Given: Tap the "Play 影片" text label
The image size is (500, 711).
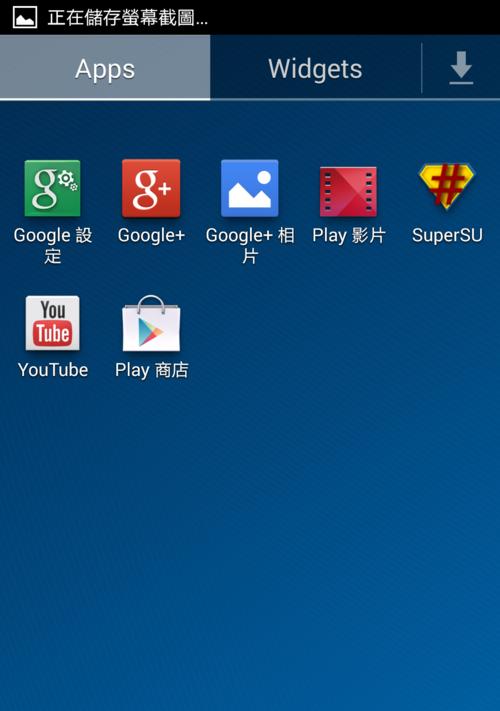Looking at the screenshot, I should [x=348, y=235].
